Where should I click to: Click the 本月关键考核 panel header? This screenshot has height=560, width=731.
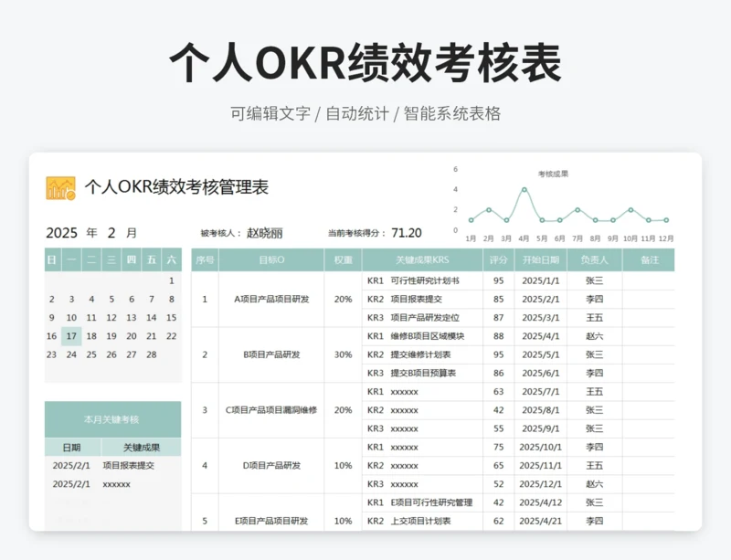click(x=112, y=419)
